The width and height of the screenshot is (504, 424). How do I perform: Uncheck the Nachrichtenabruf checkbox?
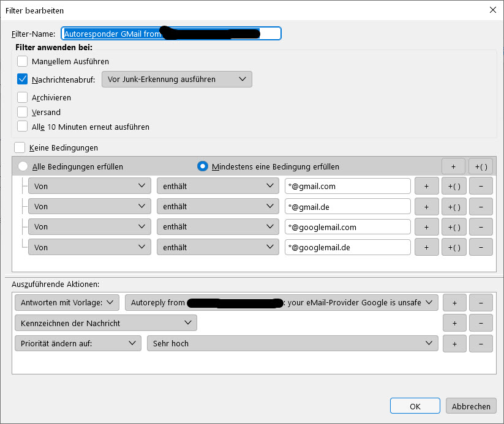(23, 79)
